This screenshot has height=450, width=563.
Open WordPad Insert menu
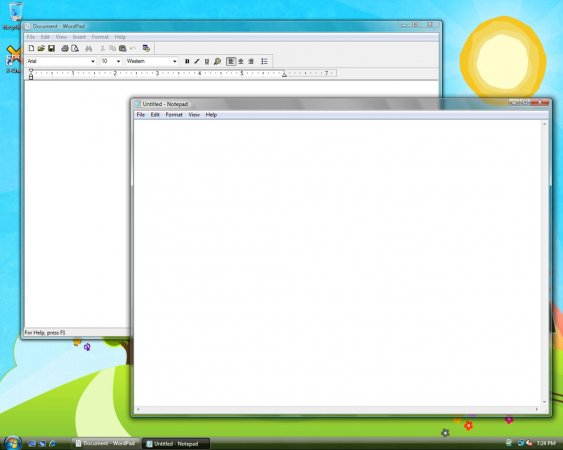click(79, 37)
